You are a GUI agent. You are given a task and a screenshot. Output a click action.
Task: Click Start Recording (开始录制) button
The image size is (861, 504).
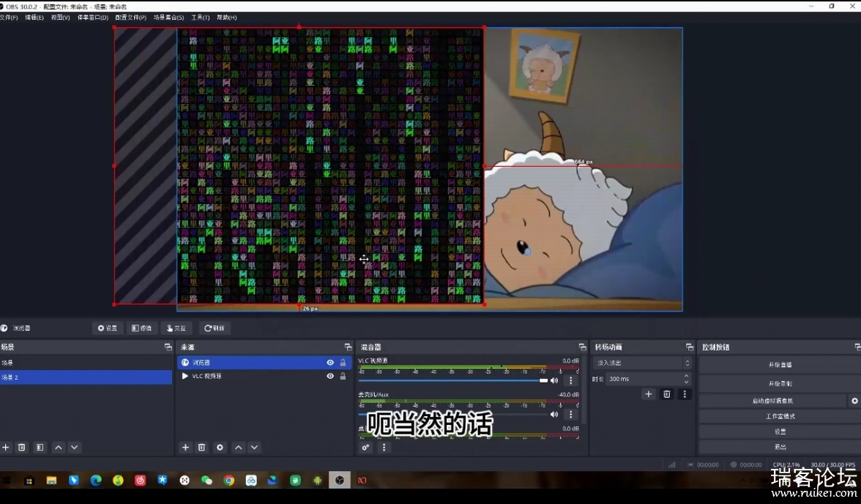point(780,383)
